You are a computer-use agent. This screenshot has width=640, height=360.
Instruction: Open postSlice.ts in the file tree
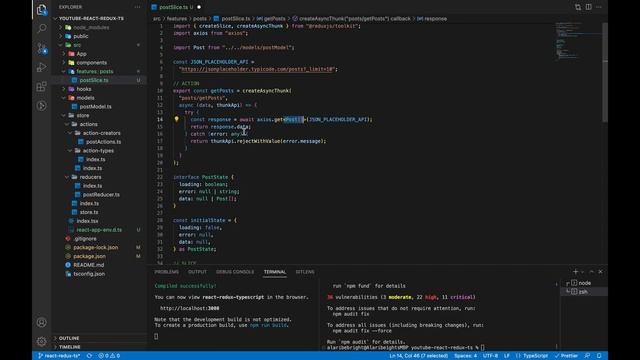[x=94, y=80]
